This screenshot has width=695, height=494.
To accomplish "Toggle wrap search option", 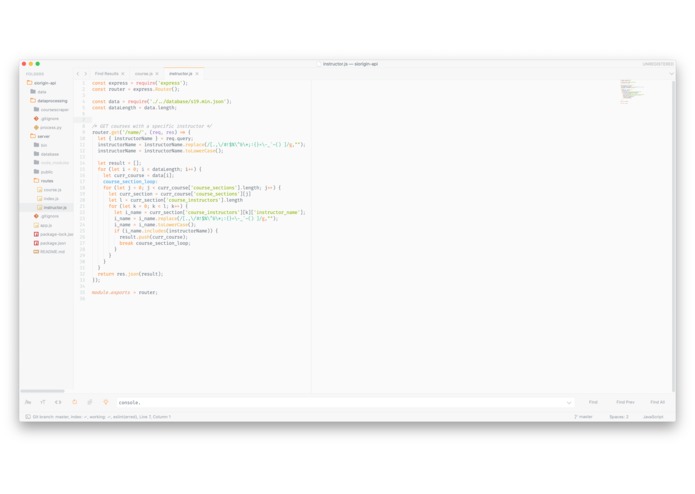I will (74, 402).
